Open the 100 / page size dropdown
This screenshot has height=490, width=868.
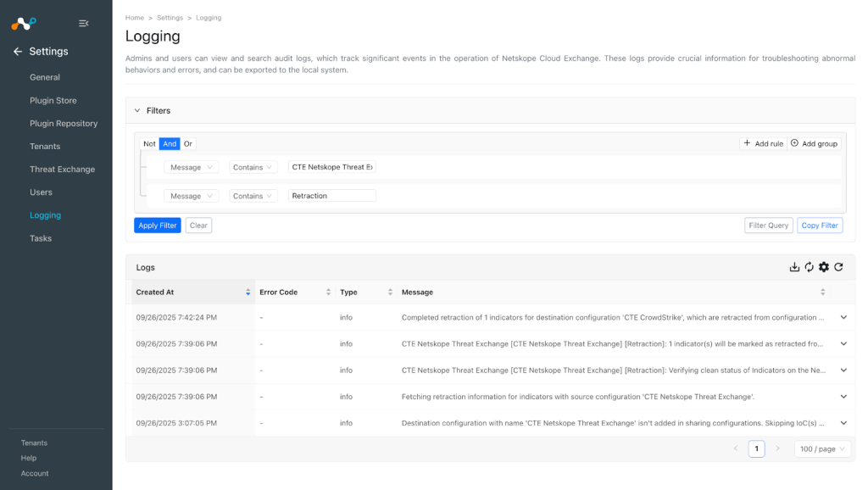(822, 449)
